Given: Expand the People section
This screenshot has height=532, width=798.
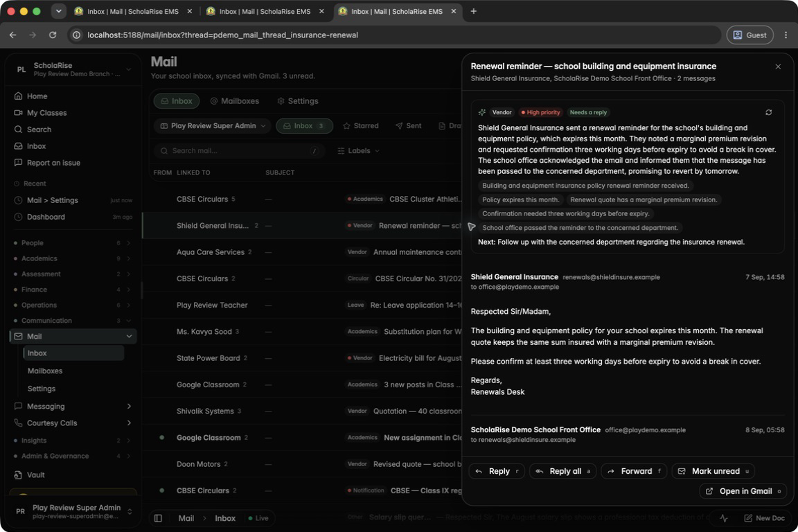Looking at the screenshot, I should tap(73, 243).
